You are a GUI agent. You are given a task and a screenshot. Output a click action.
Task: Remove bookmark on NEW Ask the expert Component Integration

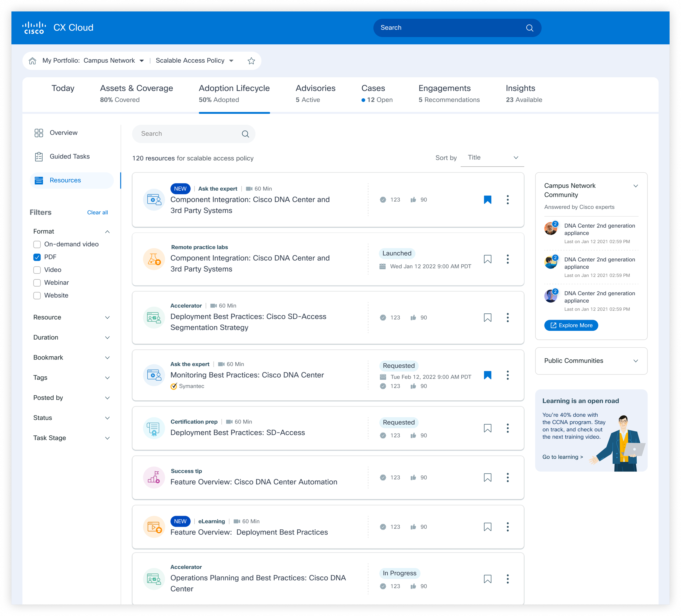[x=487, y=200]
